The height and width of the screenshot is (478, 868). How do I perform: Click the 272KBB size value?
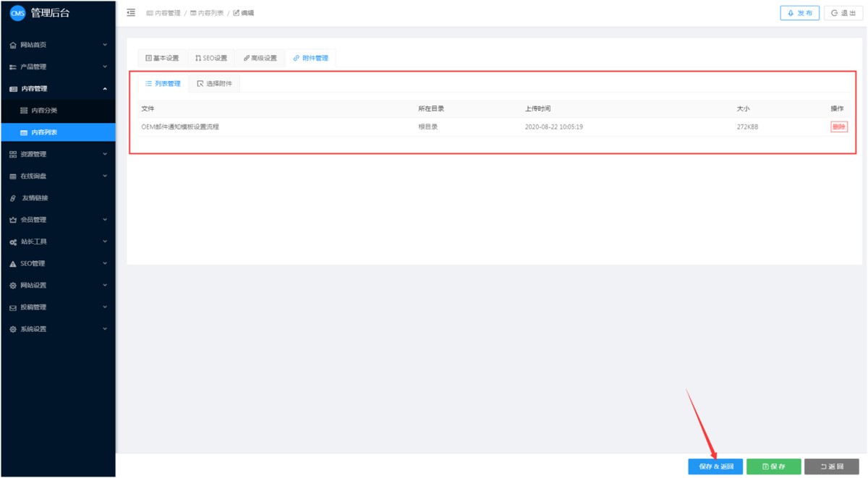click(748, 127)
